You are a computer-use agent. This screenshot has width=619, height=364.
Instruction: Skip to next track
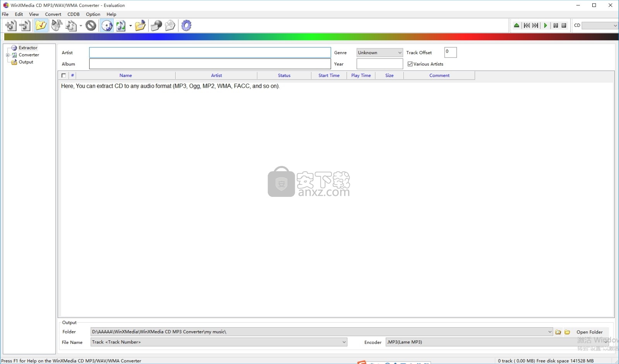[x=535, y=26]
